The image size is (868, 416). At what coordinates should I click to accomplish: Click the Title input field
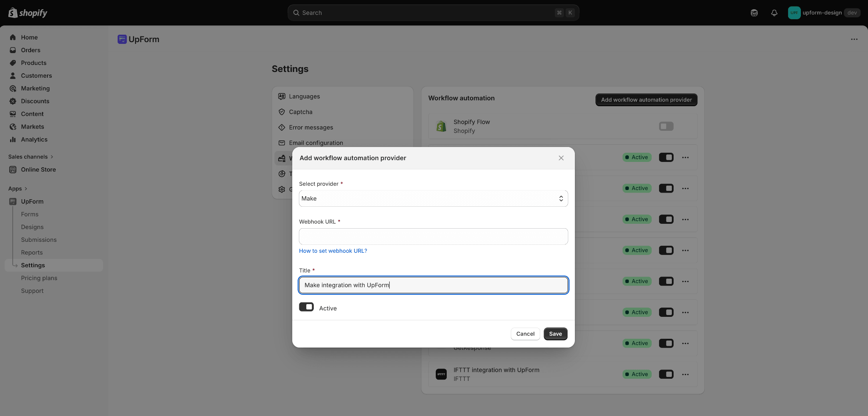pyautogui.click(x=433, y=285)
